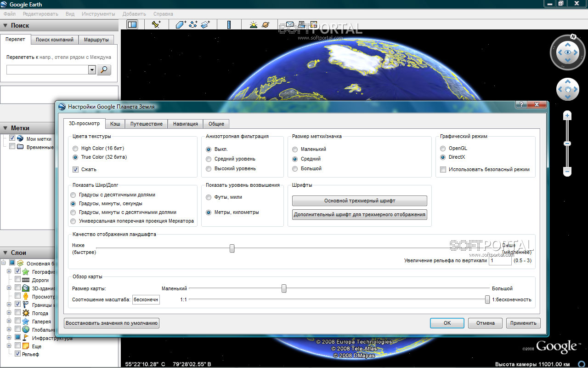Click the magnifier search button
This screenshot has height=368, width=588.
105,69
